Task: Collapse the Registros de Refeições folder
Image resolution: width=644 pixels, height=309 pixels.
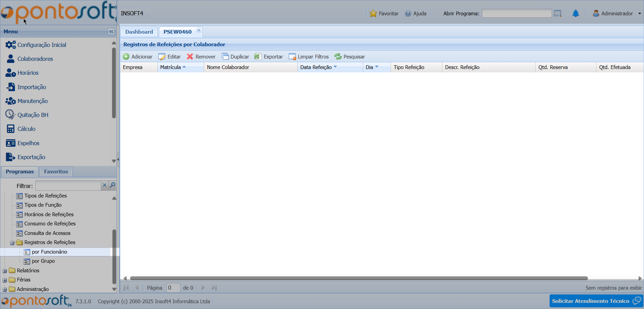Action: (12, 243)
